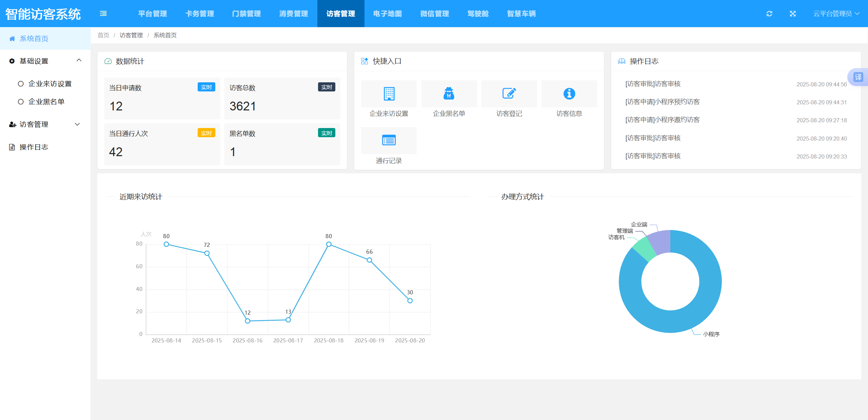The width and height of the screenshot is (868, 420).
Task: Click the 2025-08-18 data point valued 80
Action: coord(329,244)
